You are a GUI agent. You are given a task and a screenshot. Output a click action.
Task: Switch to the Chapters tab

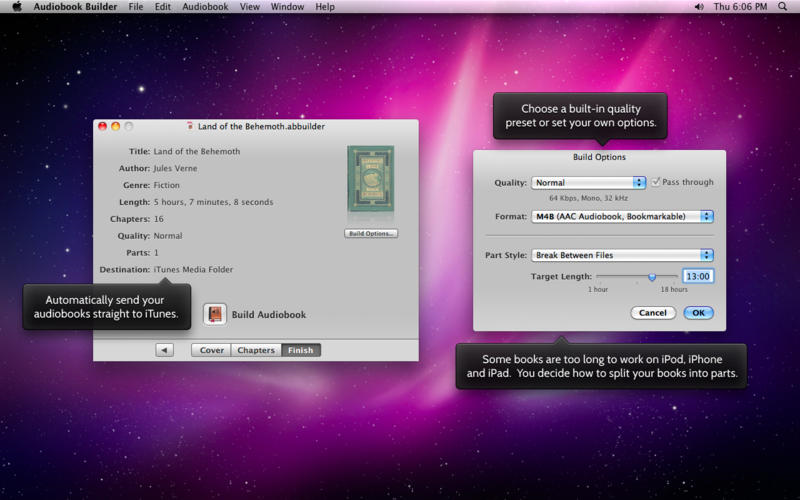click(256, 350)
